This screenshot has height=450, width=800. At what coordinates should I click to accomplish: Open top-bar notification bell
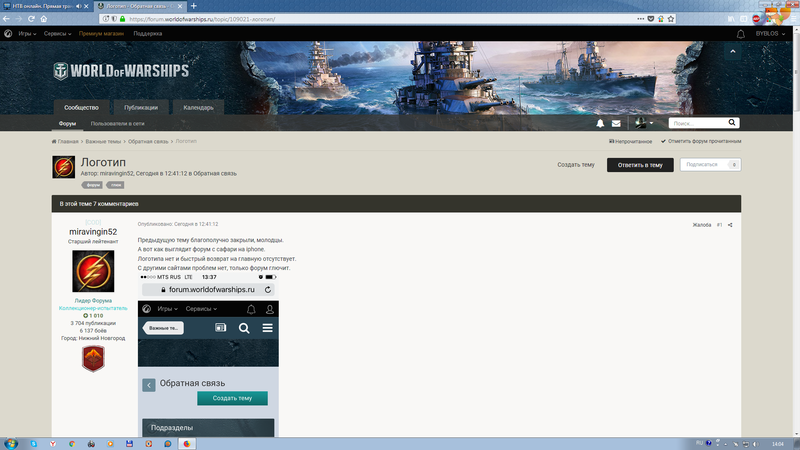click(740, 34)
